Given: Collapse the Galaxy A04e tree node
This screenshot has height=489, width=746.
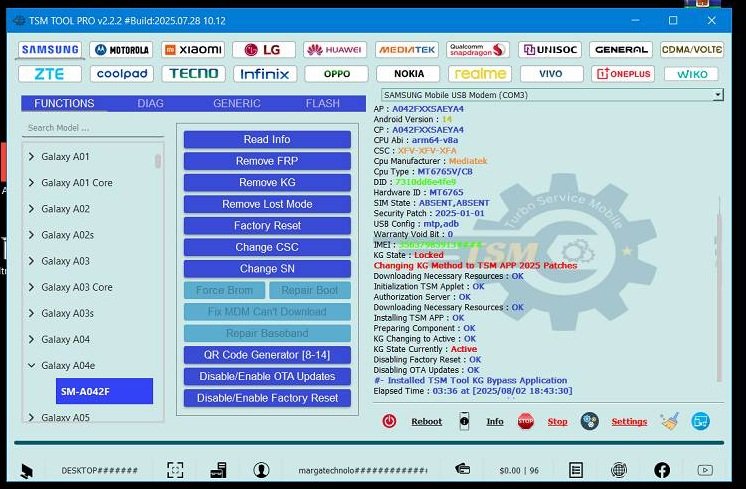Looking at the screenshot, I should point(31,365).
